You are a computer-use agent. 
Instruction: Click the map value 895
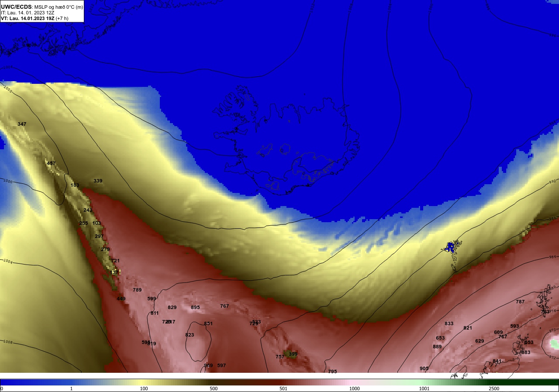195,307
